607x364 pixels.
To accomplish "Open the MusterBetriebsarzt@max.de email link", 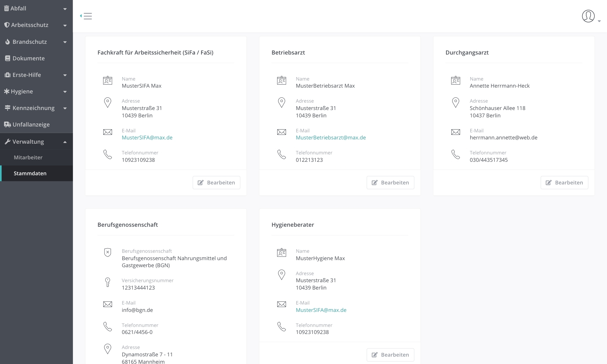I will point(331,138).
